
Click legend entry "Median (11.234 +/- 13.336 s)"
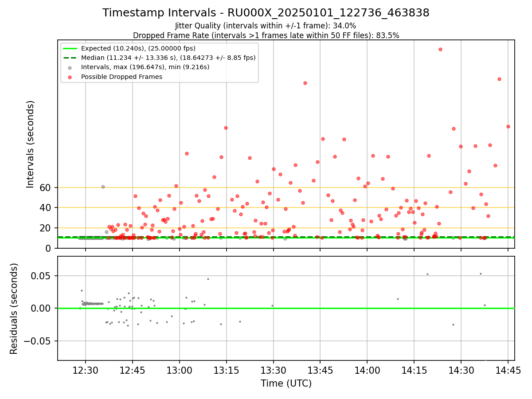click(168, 58)
